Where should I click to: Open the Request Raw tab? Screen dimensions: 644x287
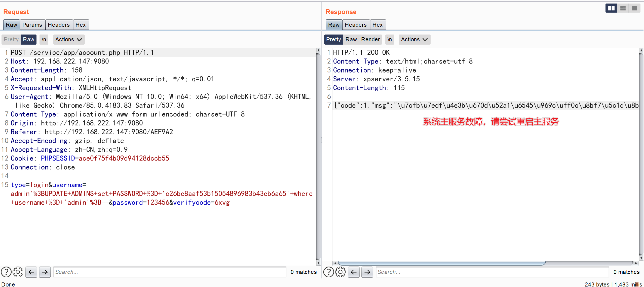coord(12,25)
